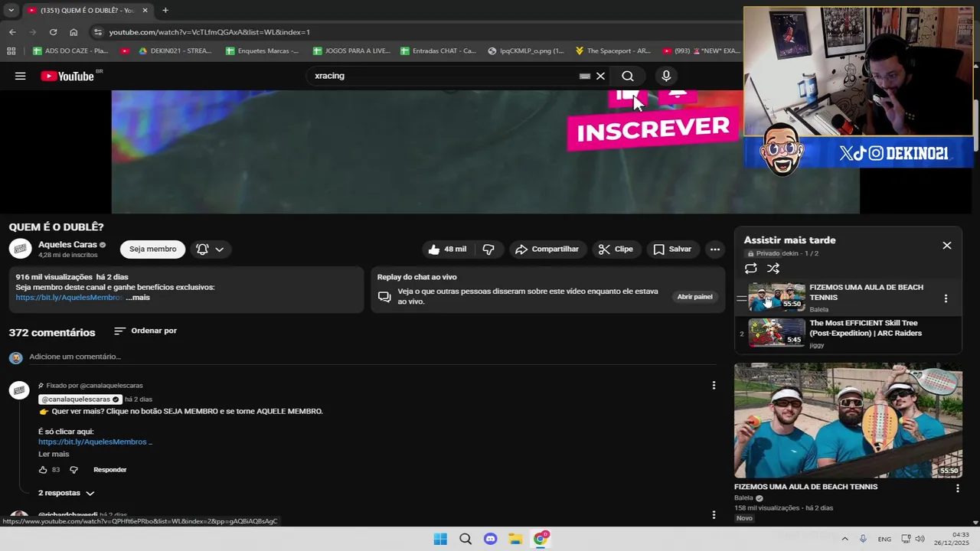
Task: Toggle playlist shuffle
Action: pos(773,269)
